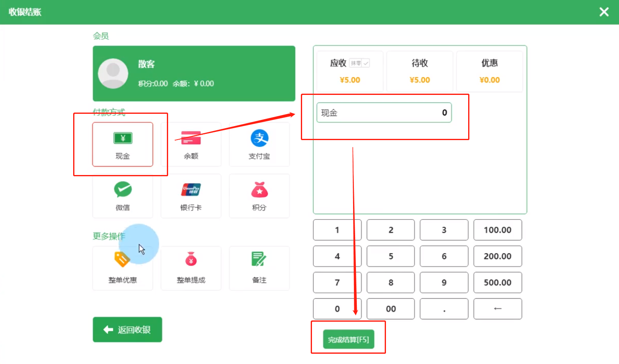Choose WeChat (微信) payment icon
Viewport: 619px width, 364px height.
click(x=122, y=190)
